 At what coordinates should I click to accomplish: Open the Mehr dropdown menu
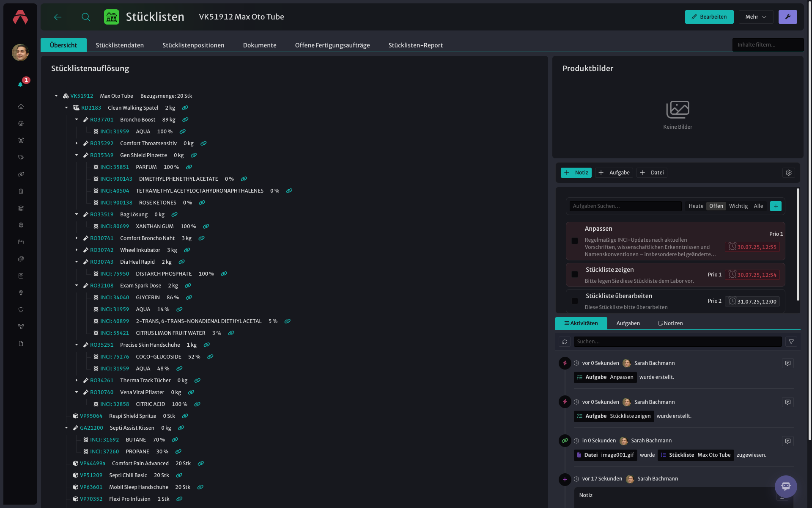coord(756,17)
